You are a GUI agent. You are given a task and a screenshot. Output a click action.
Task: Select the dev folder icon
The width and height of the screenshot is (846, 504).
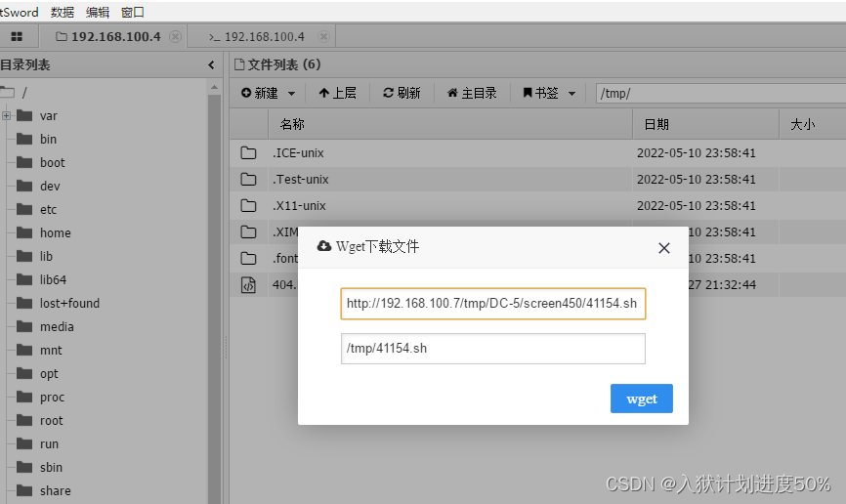pyautogui.click(x=24, y=187)
